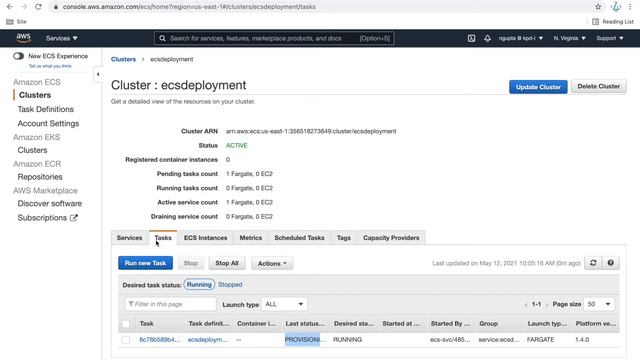Click the search magnifier icon
This screenshot has height=360, width=640.
click(x=162, y=38)
